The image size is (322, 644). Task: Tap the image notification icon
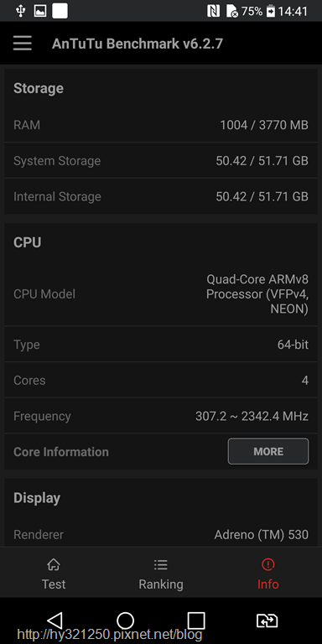[40, 11]
